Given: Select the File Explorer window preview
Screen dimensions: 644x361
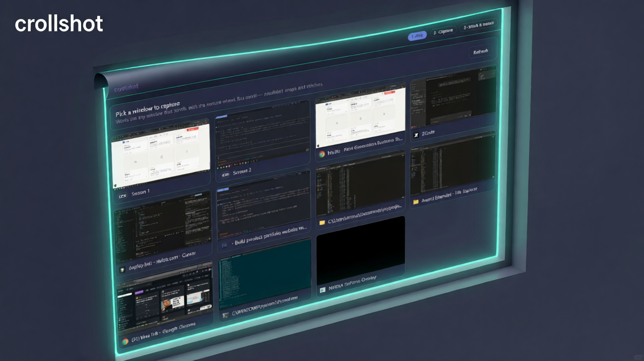Looking at the screenshot, I should [453, 164].
